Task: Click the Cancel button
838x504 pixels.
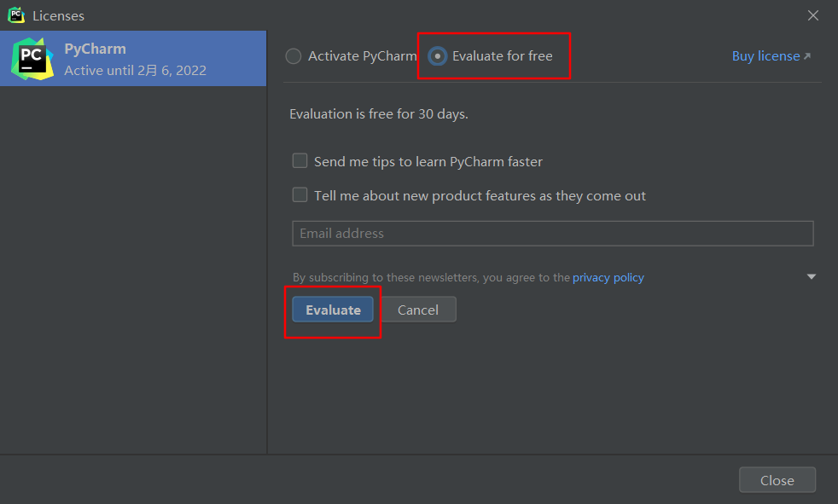Action: coord(418,310)
